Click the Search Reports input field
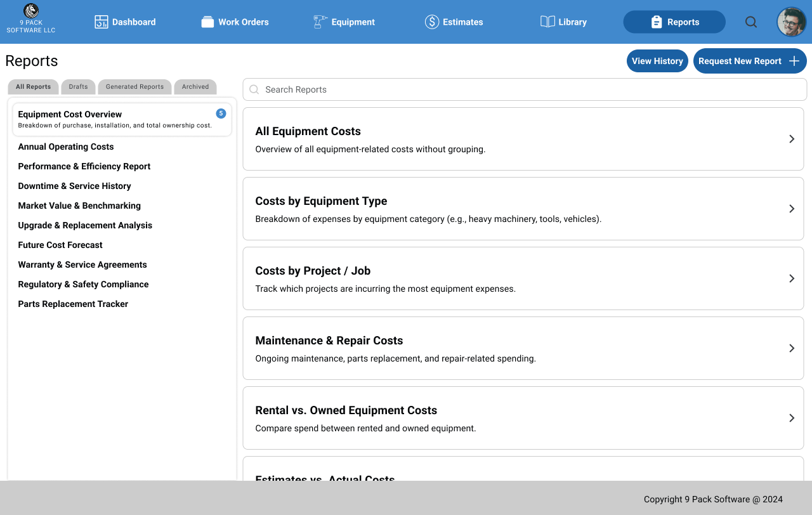Screen dimensions: 812x515 [x=524, y=90]
